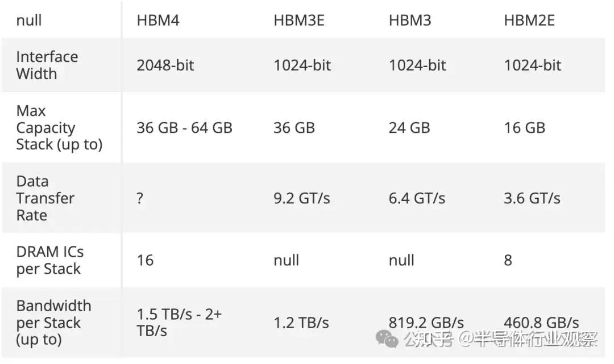Click the question mark cell under HBM4
Image resolution: width=614 pixels, height=364 pixels.
pos(140,198)
